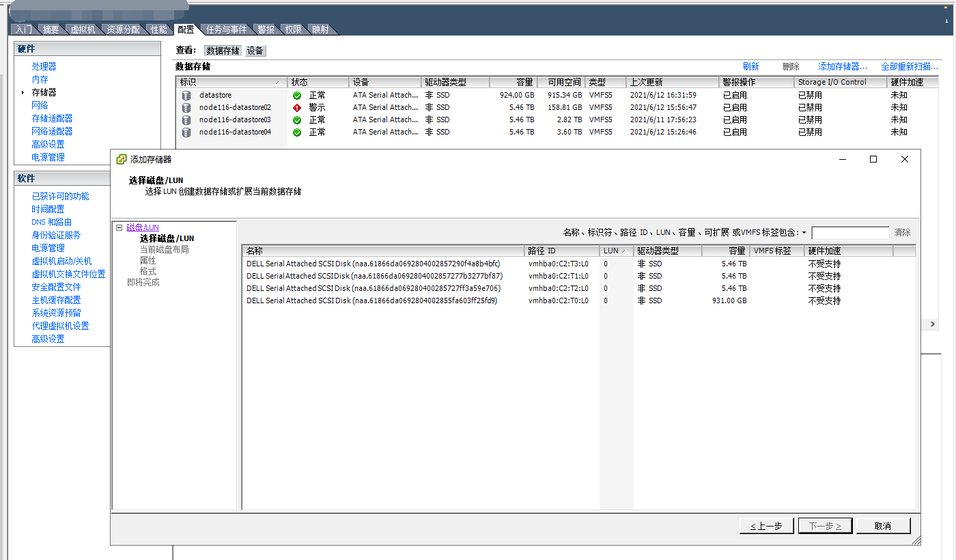Open 身份验证服务 settings

(56, 235)
